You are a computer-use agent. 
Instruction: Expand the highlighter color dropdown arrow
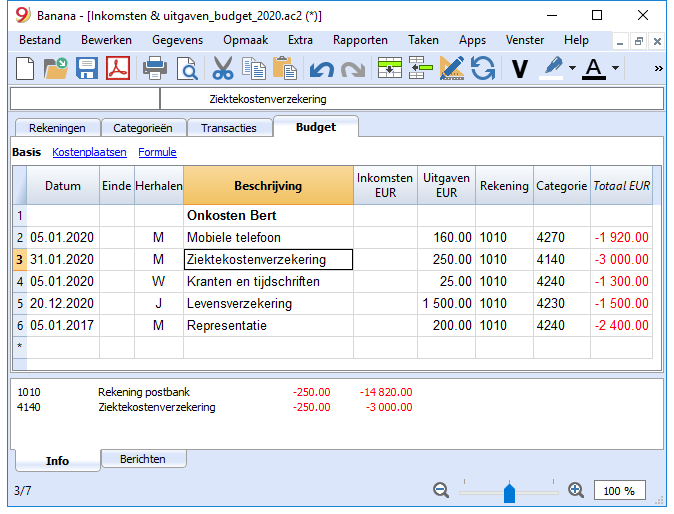pos(572,68)
